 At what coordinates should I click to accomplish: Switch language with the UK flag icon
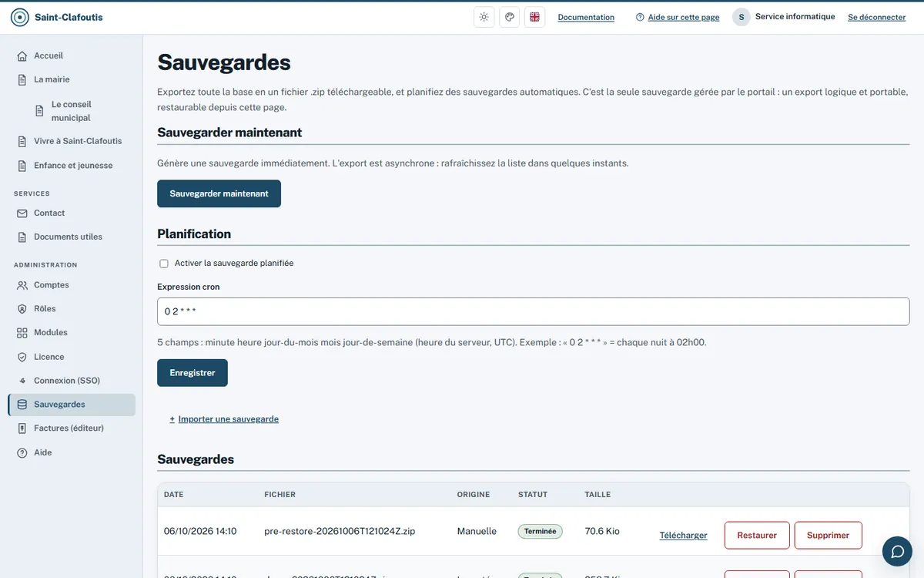534,17
